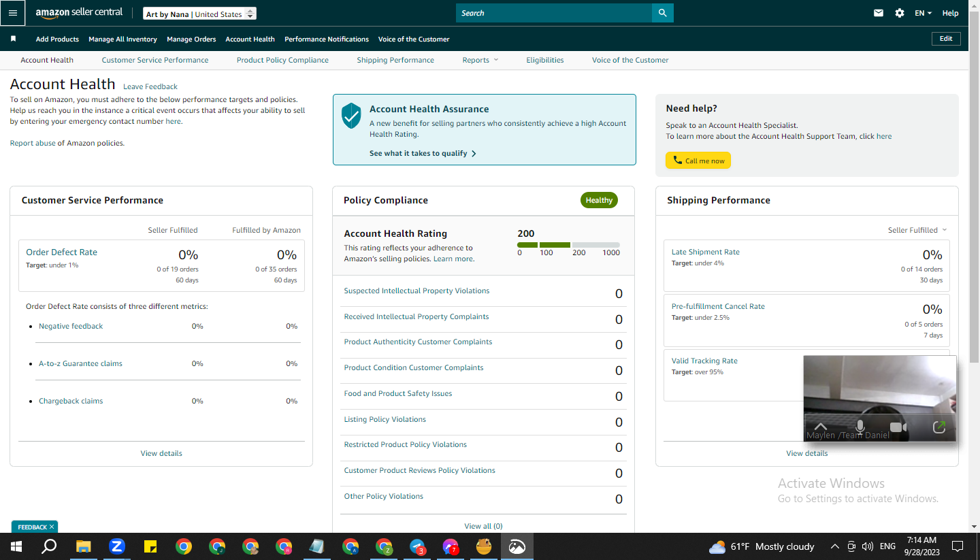The height and width of the screenshot is (560, 980).
Task: Open the hamburger navigation menu
Action: click(x=13, y=13)
